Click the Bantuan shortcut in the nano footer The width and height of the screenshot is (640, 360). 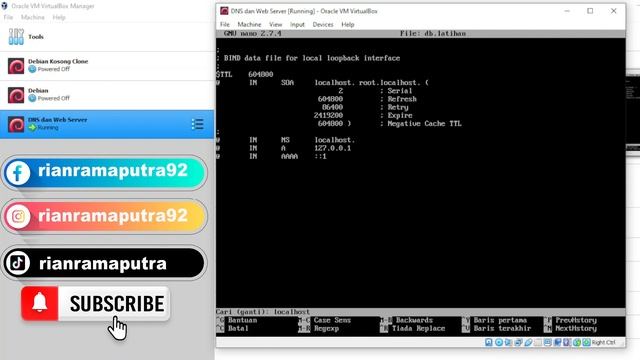(237, 320)
